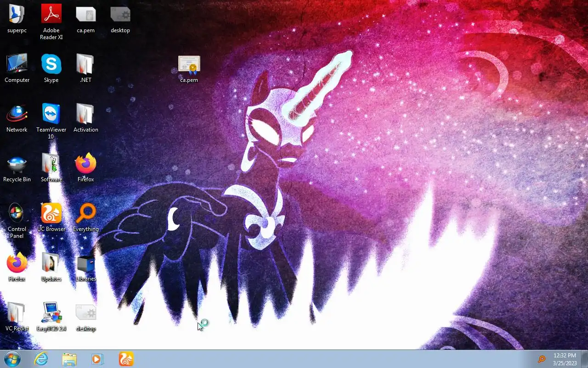Screen dimensions: 588x368
Task: Launch Windows Media Player from taskbar
Action: (x=97, y=359)
